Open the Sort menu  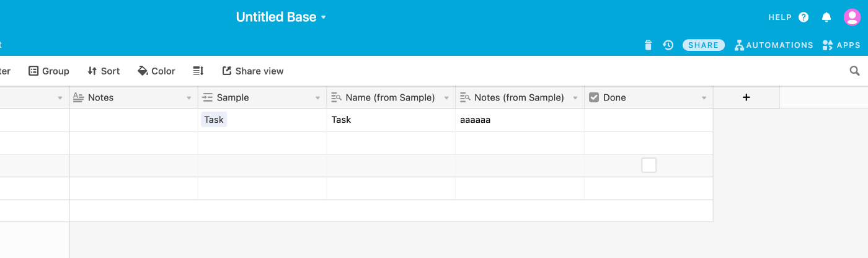(104, 71)
